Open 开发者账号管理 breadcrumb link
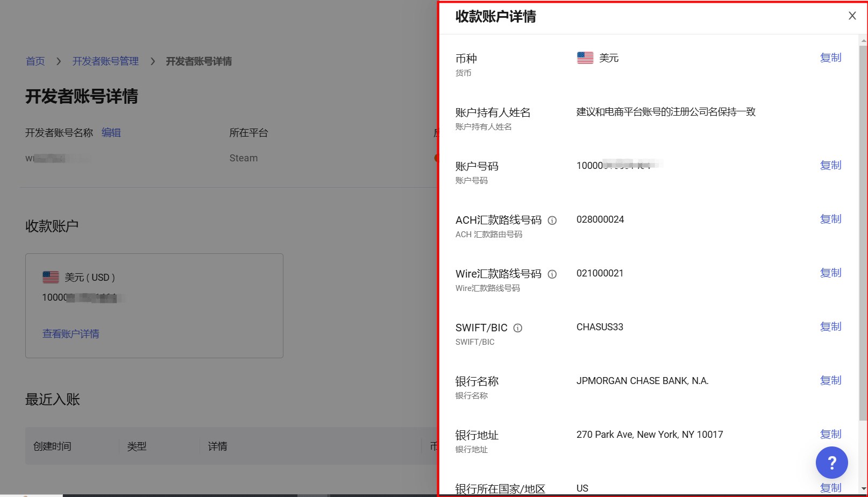 point(105,61)
